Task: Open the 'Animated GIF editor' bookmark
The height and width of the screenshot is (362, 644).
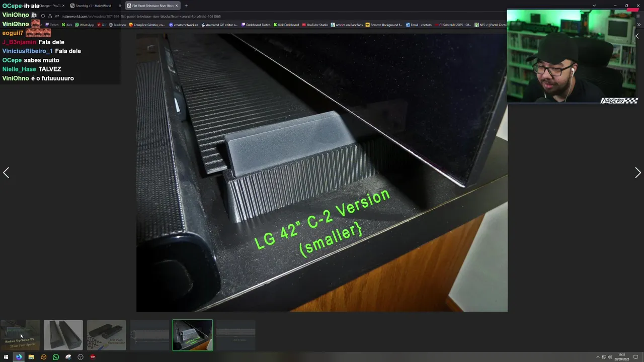Action: pyautogui.click(x=219, y=25)
